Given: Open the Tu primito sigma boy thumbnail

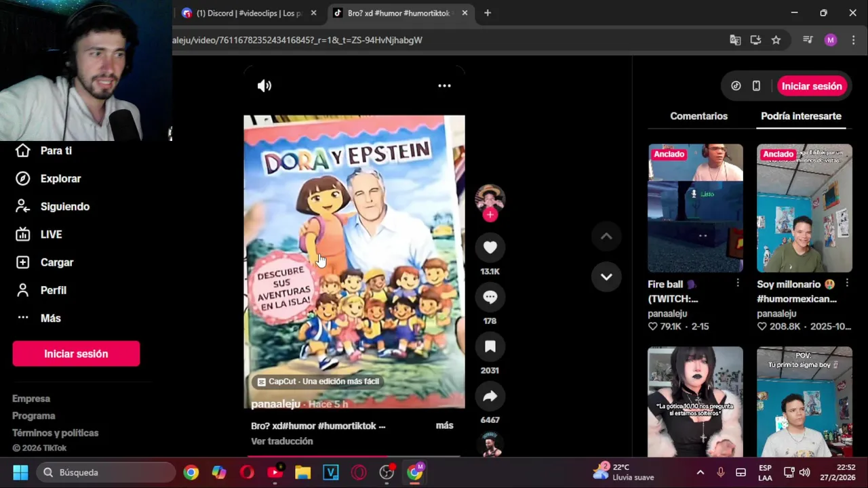Looking at the screenshot, I should coord(804,401).
